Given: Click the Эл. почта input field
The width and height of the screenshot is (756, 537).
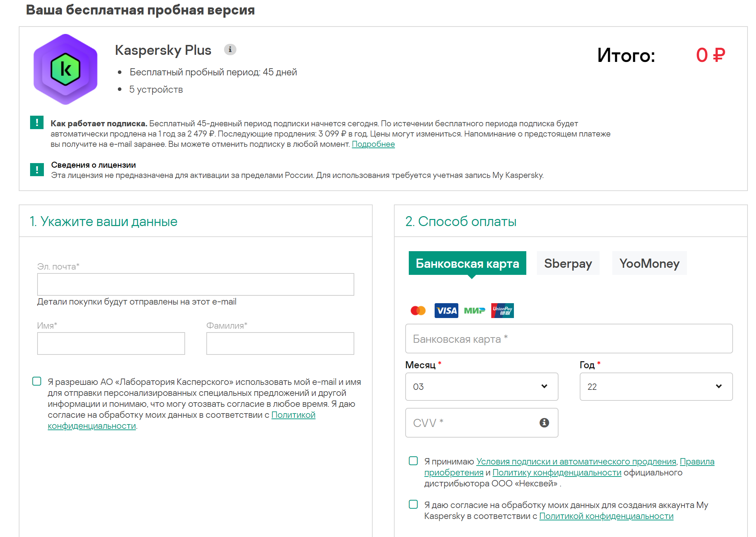Looking at the screenshot, I should 195,284.
